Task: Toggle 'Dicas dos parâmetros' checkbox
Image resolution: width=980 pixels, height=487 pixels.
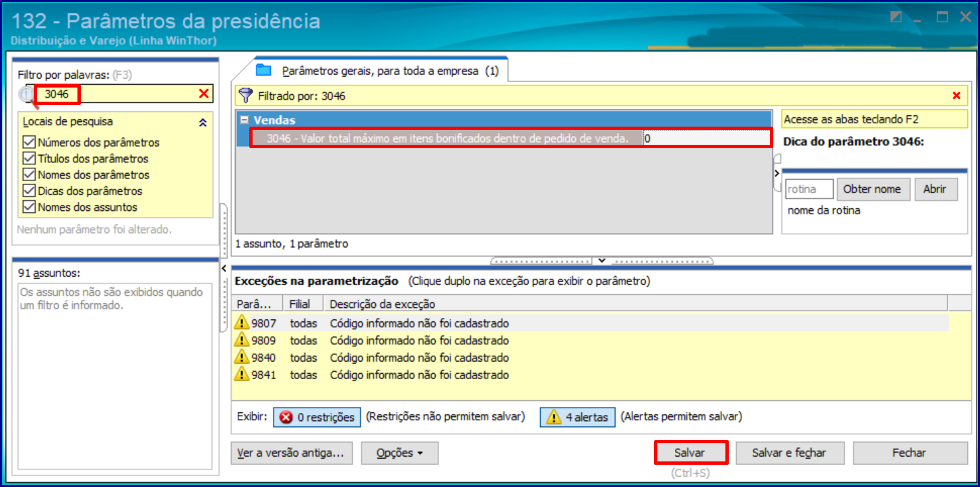Action: click(29, 191)
